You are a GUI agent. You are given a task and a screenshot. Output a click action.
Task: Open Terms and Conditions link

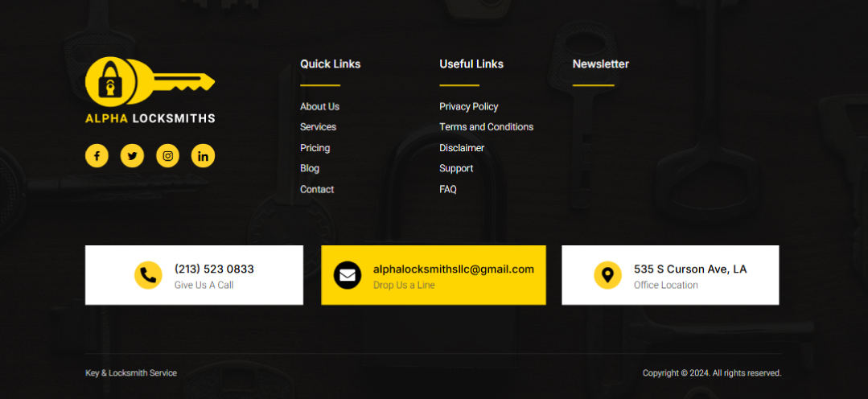tap(486, 127)
